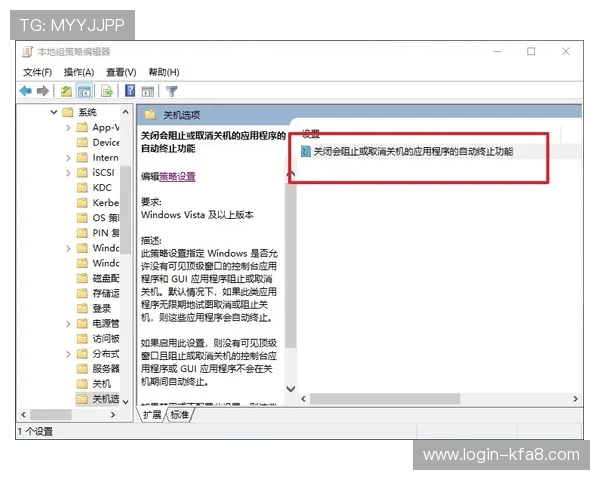Click the 关机选项 header folder icon
The height and width of the screenshot is (480, 600).
click(x=150, y=114)
